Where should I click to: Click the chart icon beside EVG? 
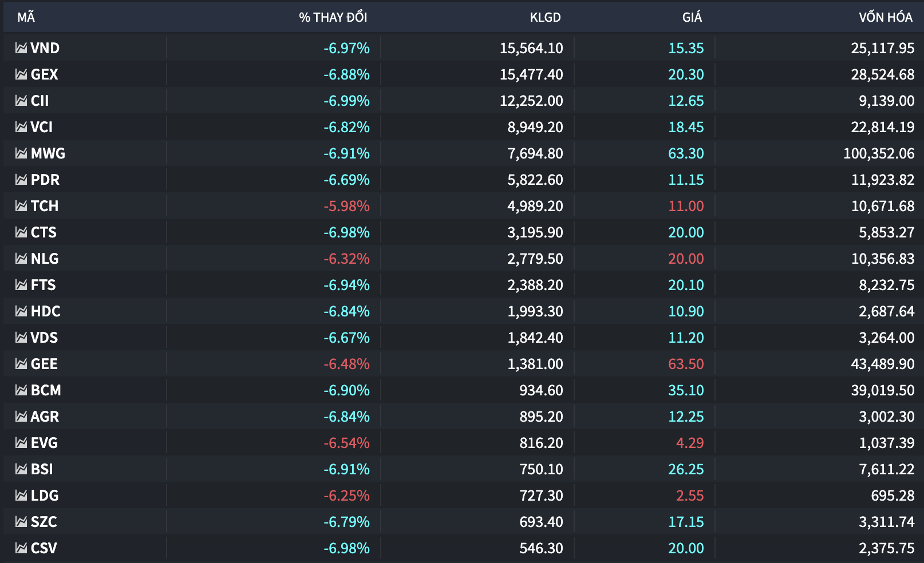pyautogui.click(x=21, y=443)
